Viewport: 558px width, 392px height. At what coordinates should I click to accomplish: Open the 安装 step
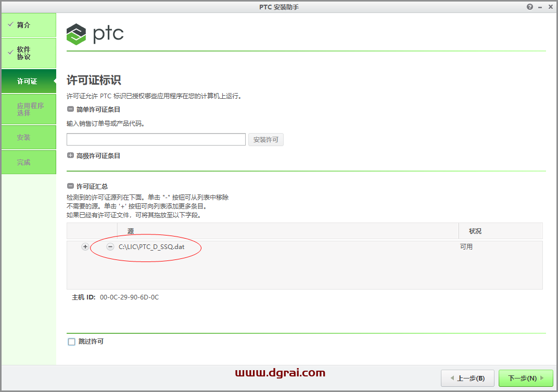pos(29,137)
